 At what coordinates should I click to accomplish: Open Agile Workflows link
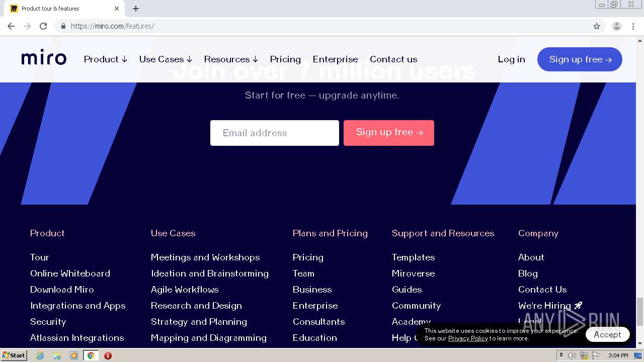(x=185, y=290)
